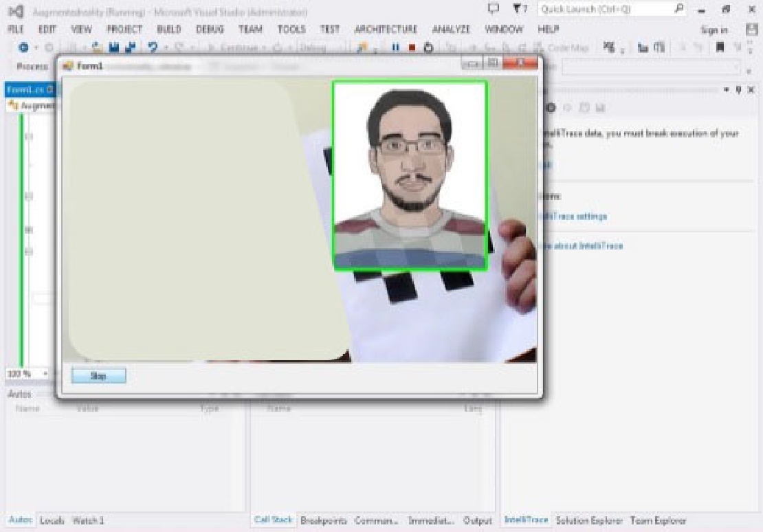The height and width of the screenshot is (532, 763).
Task: Open the HELP menu
Action: tap(549, 30)
